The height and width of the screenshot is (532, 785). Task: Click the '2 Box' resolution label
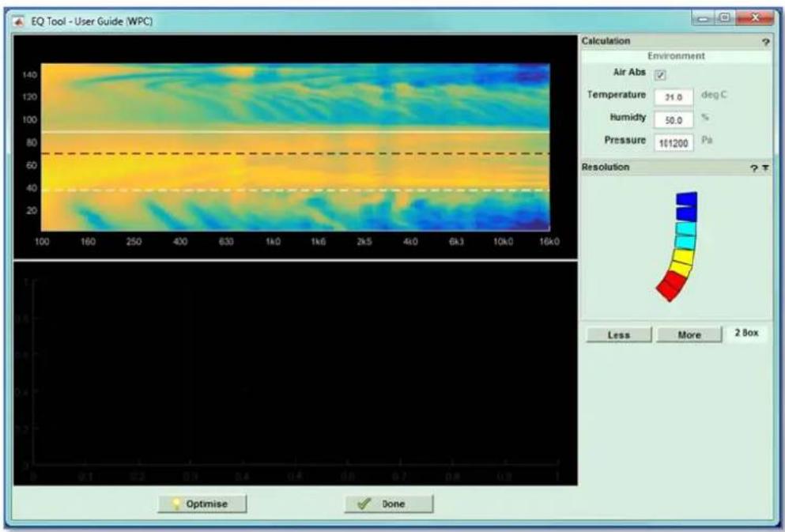click(x=746, y=333)
